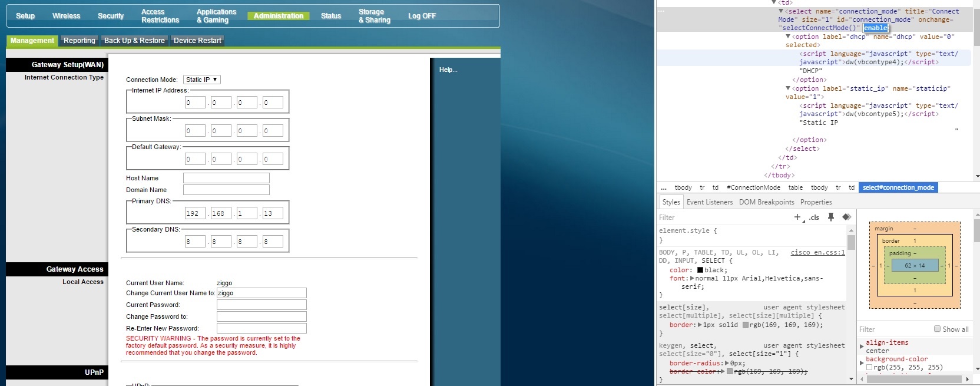Open Applications & Gaming menu

click(216, 16)
